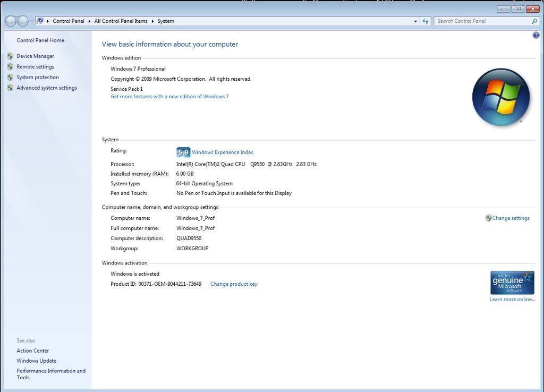Screen dimensions: 544x392
Task: Click the Product ID 00371-OEM-9044211-73649 text
Action: [156, 284]
